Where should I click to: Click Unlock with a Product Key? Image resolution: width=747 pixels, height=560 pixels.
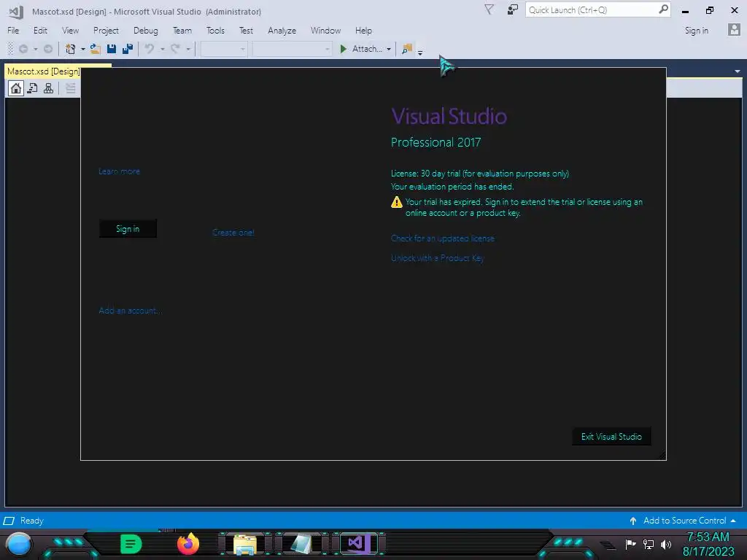point(438,258)
